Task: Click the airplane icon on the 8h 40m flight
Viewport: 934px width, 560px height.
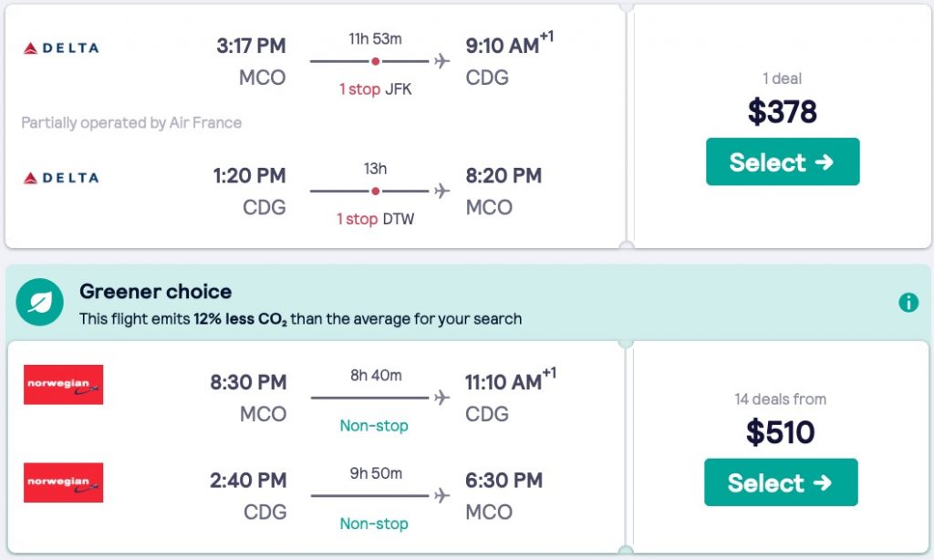Action: click(442, 398)
